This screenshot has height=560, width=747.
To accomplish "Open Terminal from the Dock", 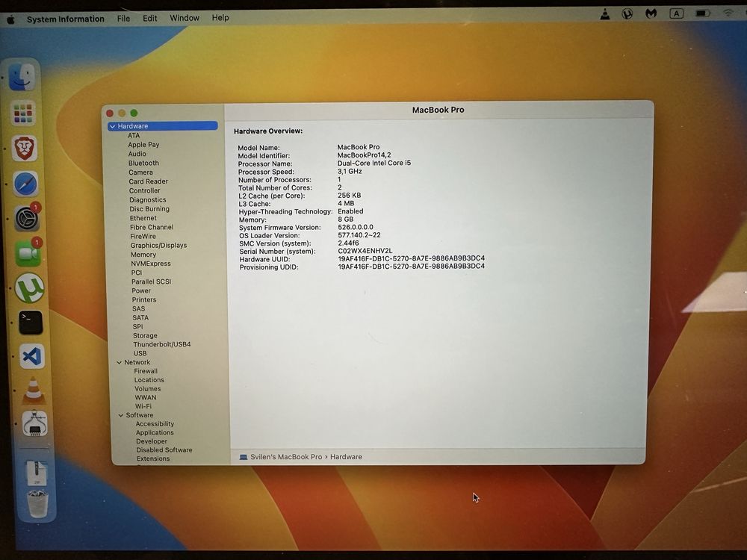I will coord(31,323).
